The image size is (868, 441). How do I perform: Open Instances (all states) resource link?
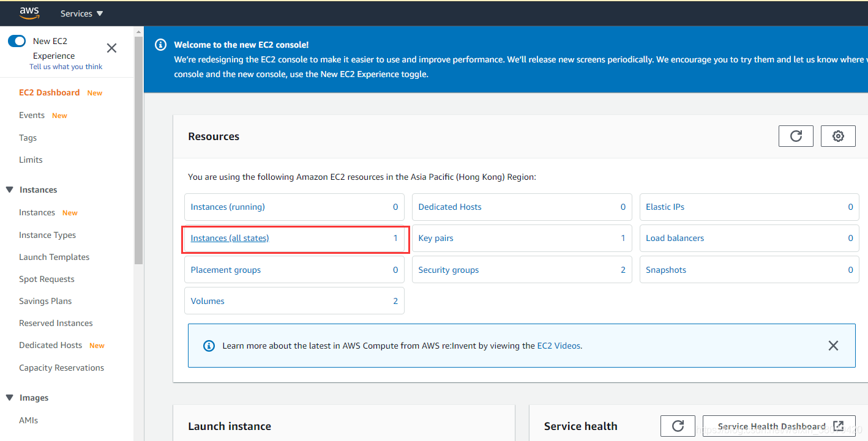click(x=230, y=238)
